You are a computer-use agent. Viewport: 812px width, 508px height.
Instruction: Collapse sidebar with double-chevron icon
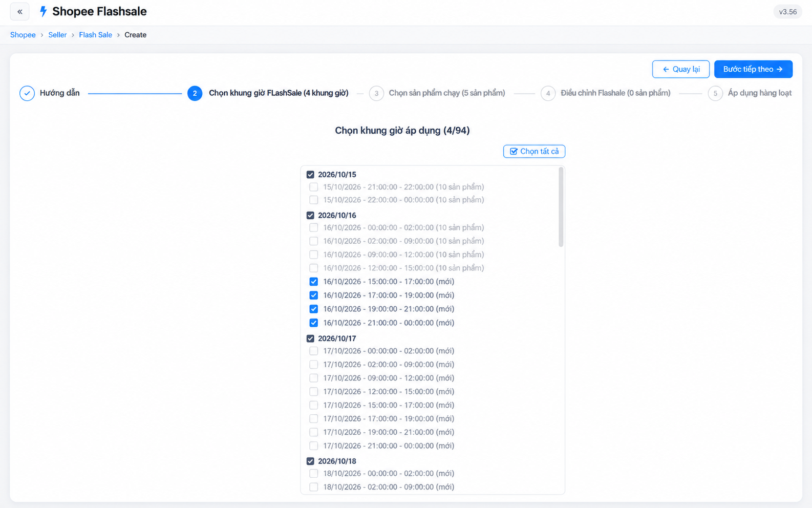tap(19, 11)
